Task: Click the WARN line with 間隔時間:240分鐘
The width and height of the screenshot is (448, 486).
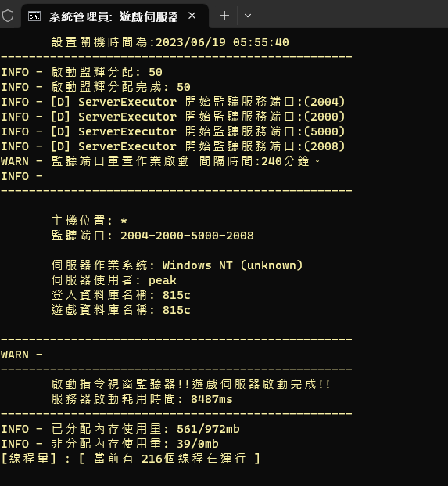Action: [161, 161]
